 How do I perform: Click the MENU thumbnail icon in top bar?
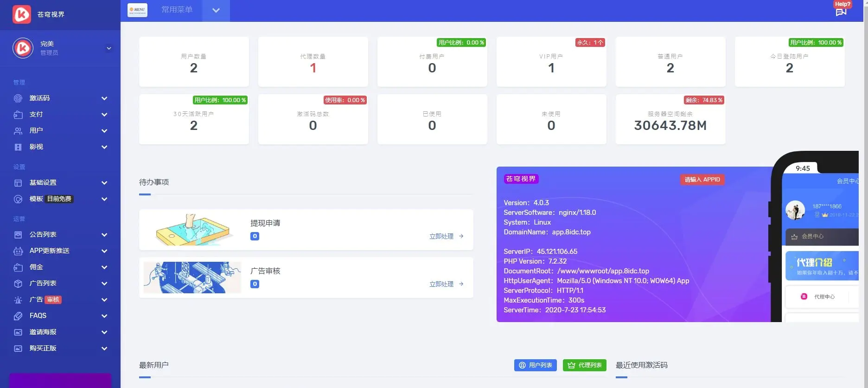pos(137,10)
